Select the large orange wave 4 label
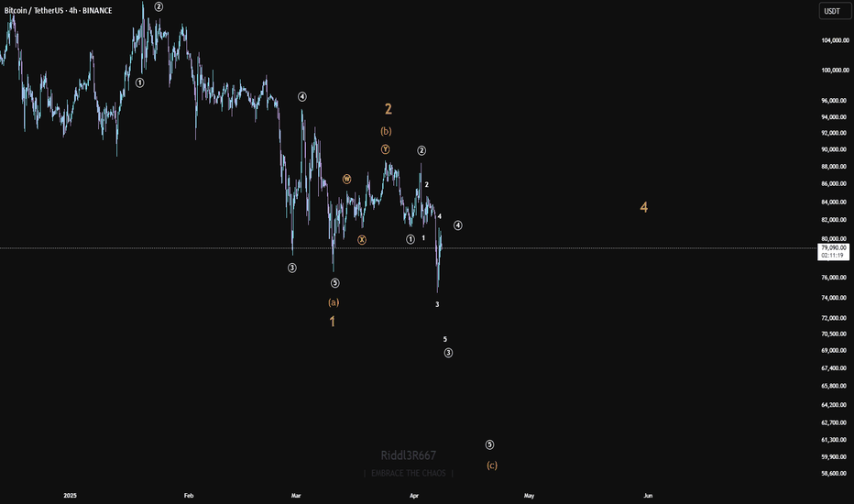This screenshot has width=854, height=504. [644, 207]
